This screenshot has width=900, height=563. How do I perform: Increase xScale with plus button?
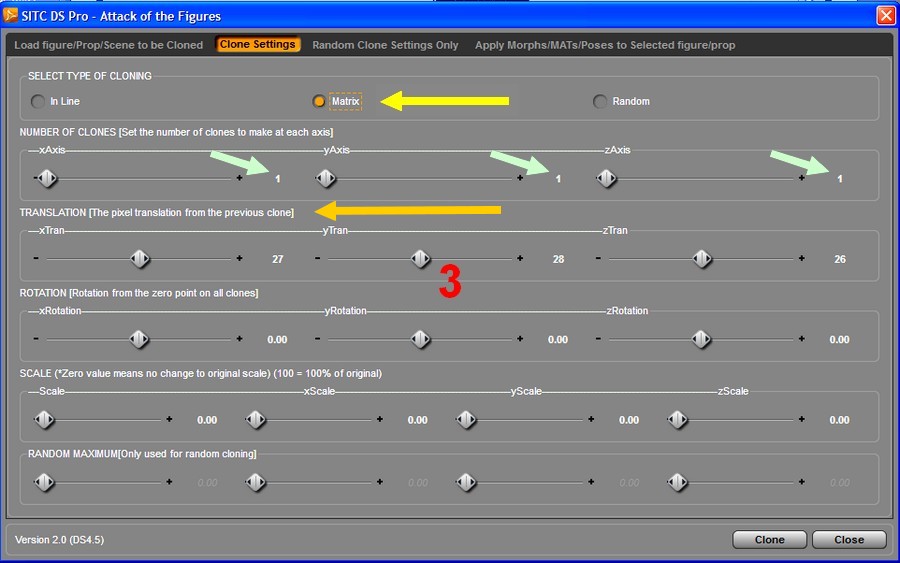[x=380, y=419]
